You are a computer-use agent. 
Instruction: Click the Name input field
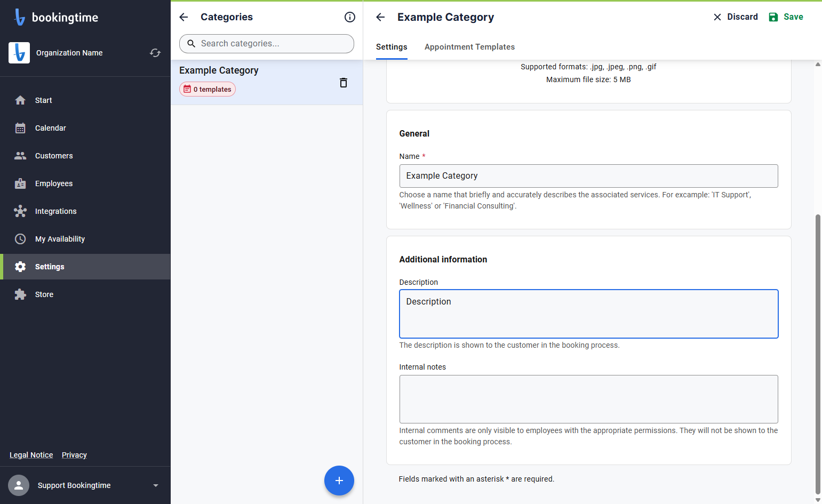pyautogui.click(x=589, y=176)
